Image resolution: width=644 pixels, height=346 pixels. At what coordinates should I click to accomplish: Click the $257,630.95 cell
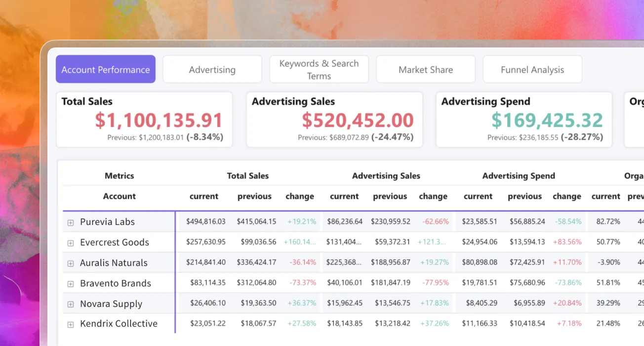coord(205,242)
